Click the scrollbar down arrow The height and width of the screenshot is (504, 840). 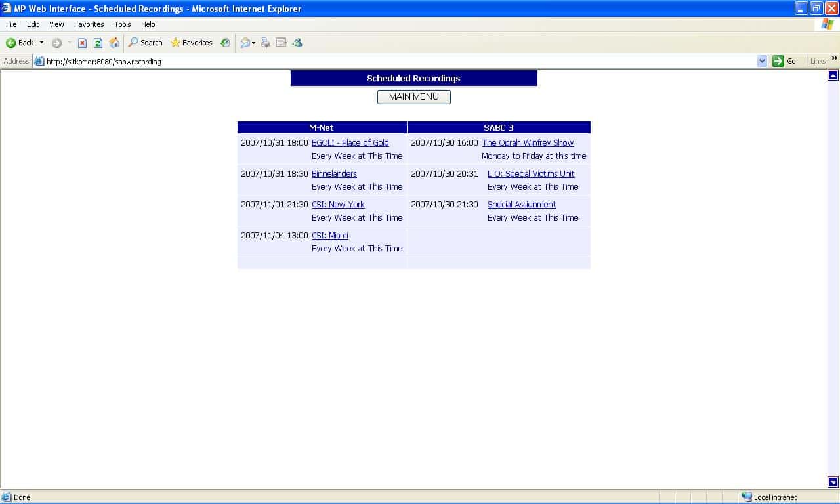[x=833, y=482]
